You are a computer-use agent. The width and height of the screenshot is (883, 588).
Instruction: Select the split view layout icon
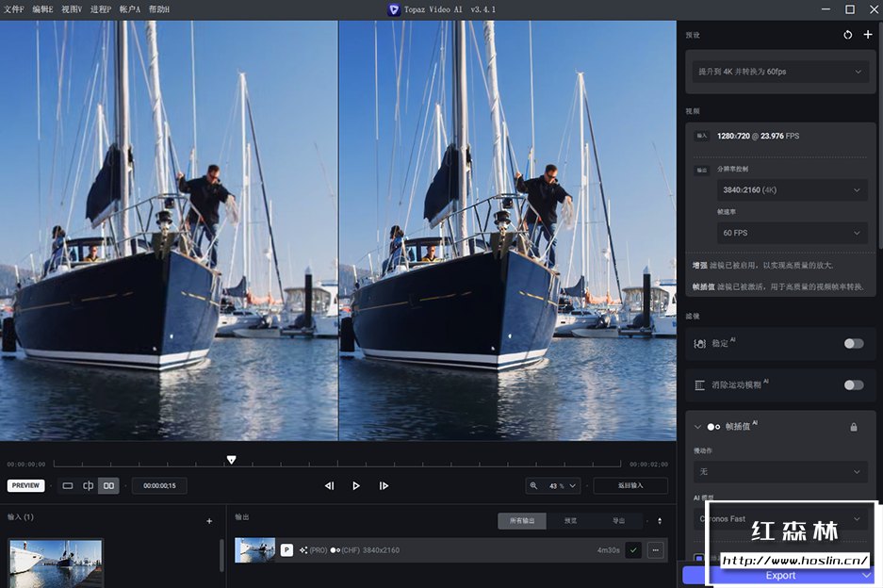tap(88, 486)
